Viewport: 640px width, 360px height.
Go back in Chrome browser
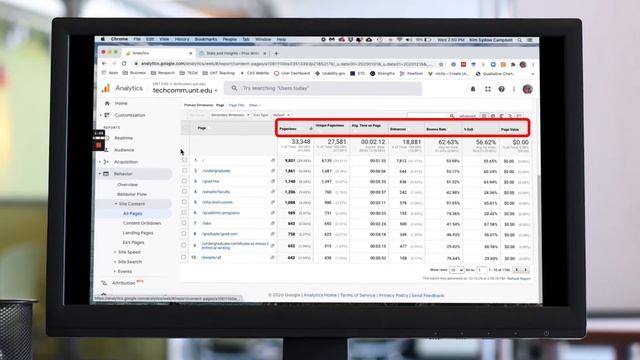(x=104, y=64)
